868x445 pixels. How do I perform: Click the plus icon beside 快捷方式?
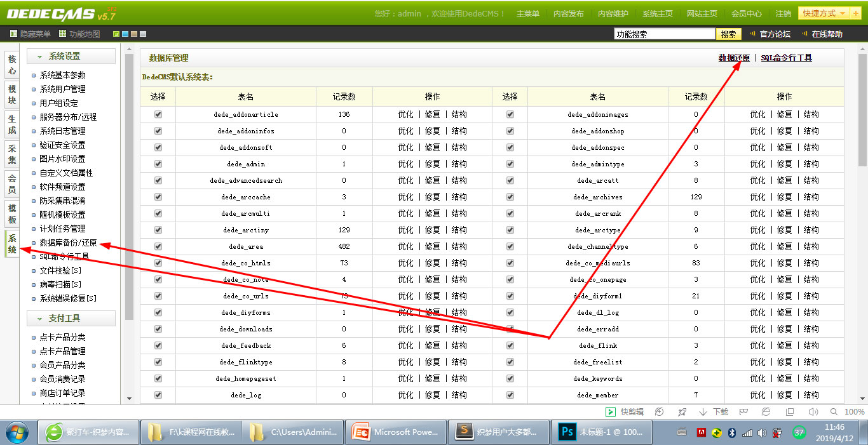click(855, 13)
